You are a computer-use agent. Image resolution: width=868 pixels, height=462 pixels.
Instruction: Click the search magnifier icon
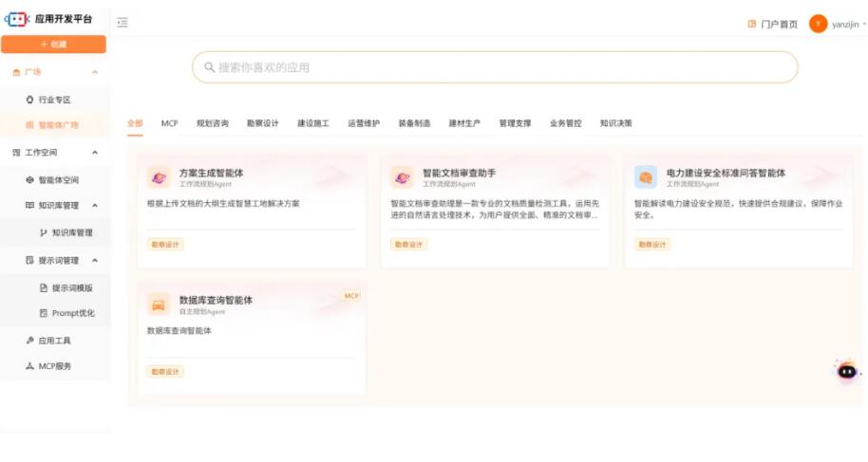tap(209, 67)
